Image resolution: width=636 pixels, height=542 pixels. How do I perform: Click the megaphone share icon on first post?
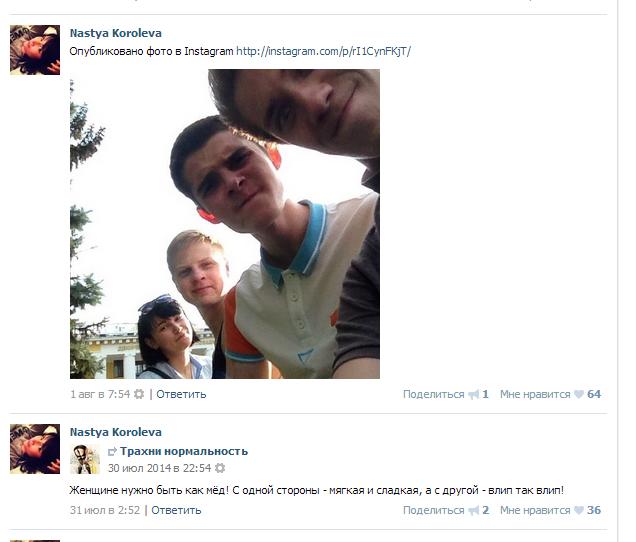coord(473,394)
